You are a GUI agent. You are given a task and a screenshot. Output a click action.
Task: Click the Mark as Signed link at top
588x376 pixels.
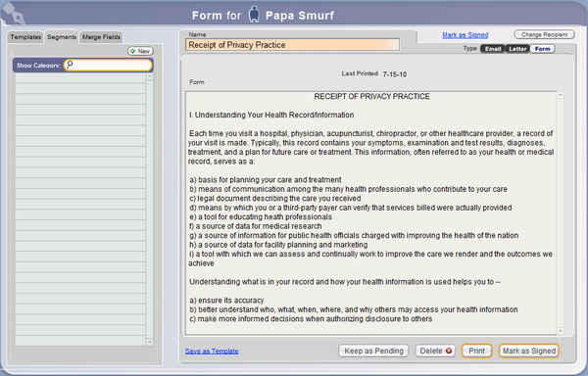pyautogui.click(x=465, y=35)
